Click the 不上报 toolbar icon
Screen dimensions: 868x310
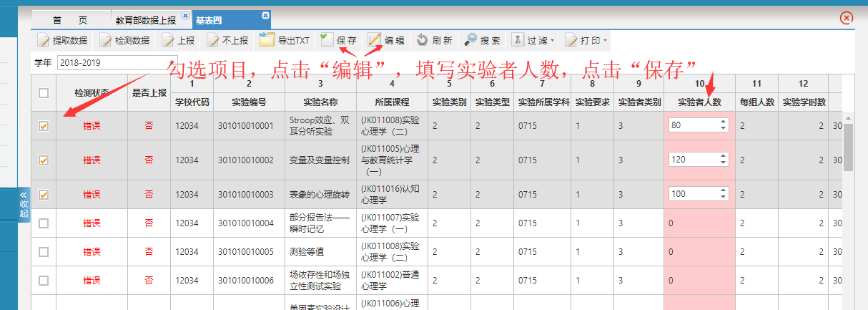point(214,40)
